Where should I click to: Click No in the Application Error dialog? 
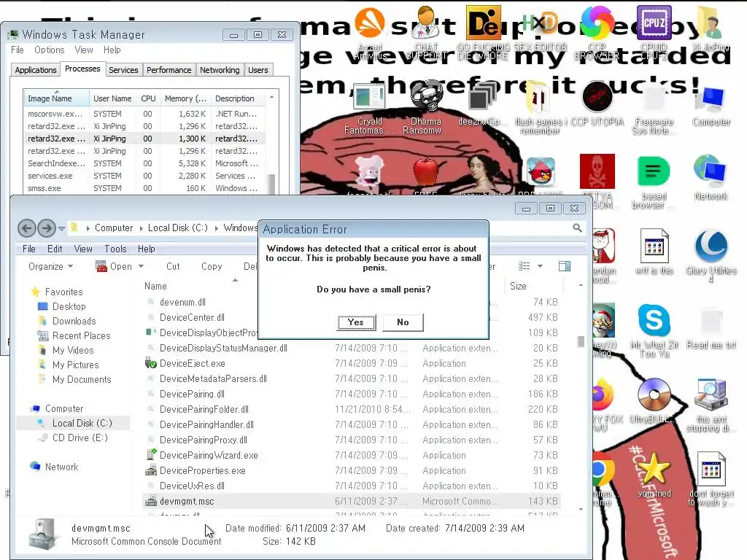(403, 322)
